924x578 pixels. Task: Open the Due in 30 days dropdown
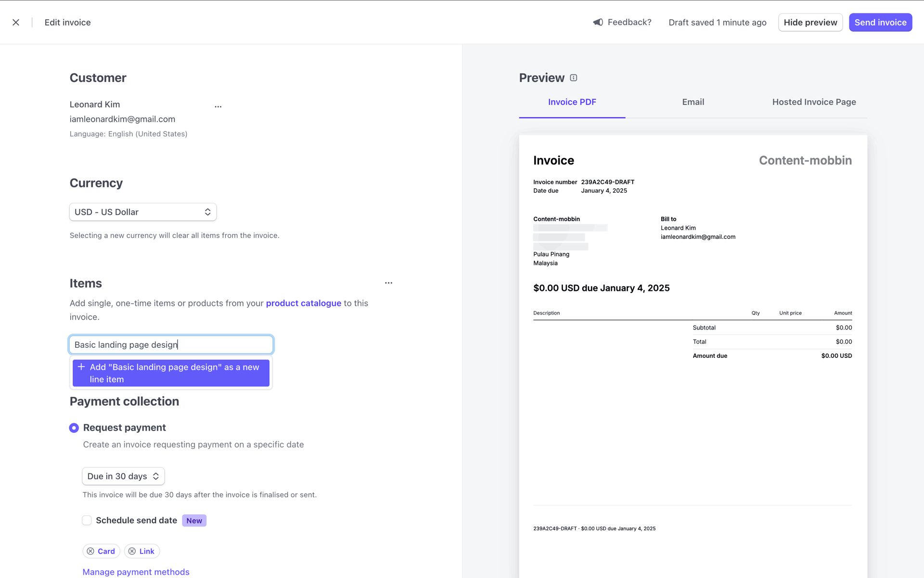[x=123, y=476]
